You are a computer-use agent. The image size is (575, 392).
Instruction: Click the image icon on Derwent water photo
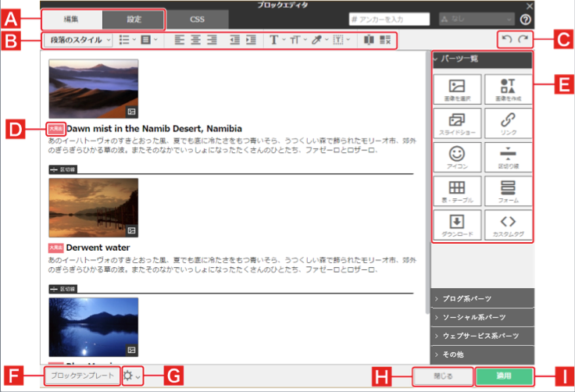point(132,230)
